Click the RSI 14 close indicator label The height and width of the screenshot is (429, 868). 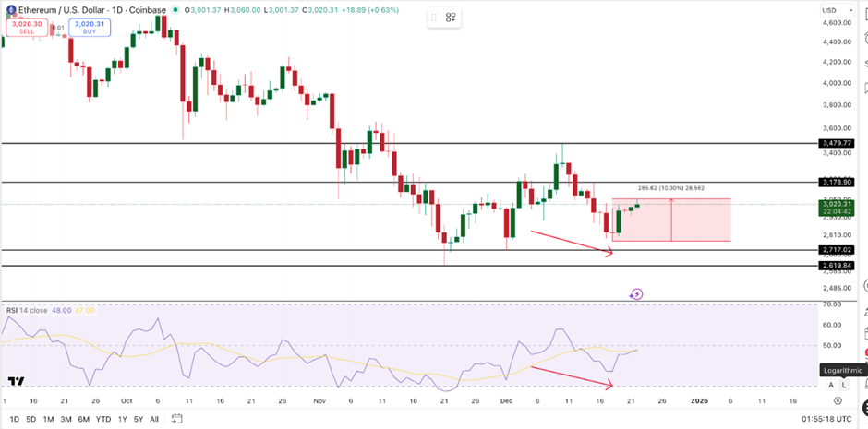coord(26,310)
